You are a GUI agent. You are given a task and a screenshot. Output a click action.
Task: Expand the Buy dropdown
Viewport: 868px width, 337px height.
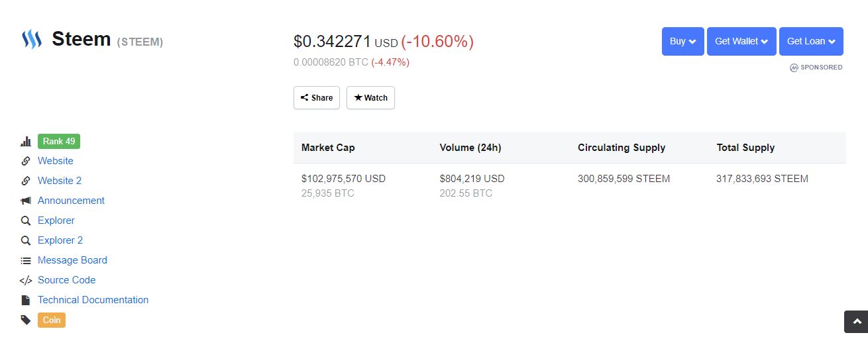[x=682, y=41]
